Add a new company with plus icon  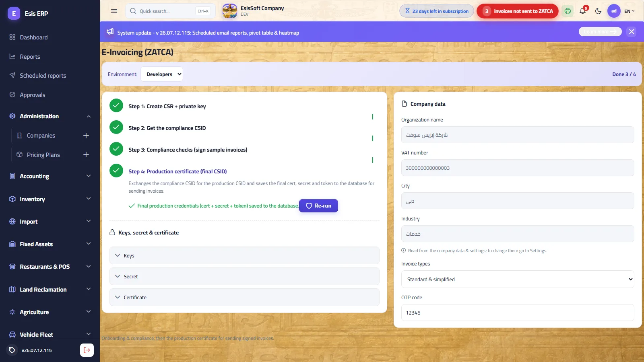86,136
